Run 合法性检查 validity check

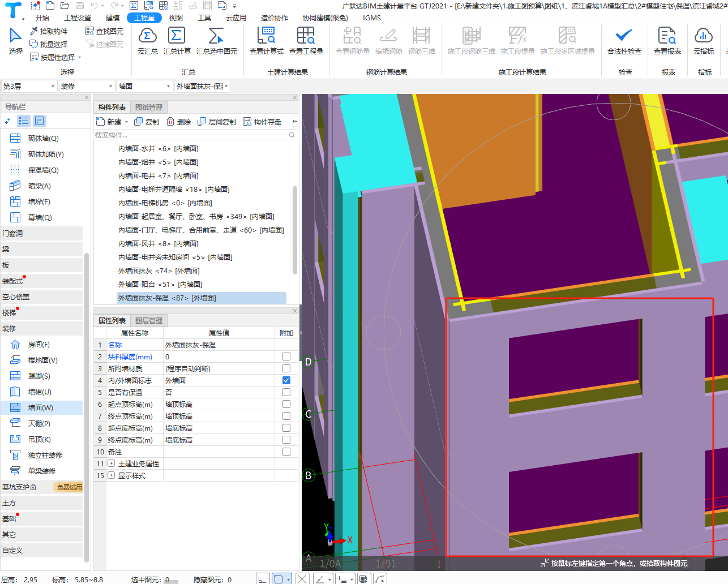coord(624,41)
